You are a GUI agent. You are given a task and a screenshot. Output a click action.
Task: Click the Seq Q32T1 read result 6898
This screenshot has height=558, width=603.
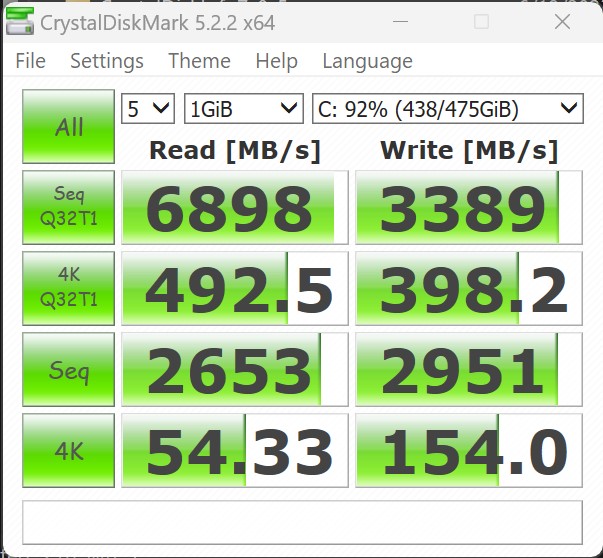pyautogui.click(x=235, y=208)
